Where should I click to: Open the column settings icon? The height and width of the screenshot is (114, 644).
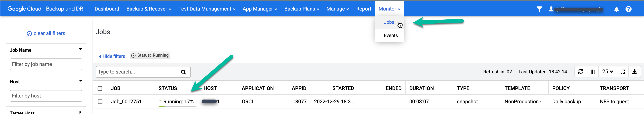pyautogui.click(x=593, y=71)
